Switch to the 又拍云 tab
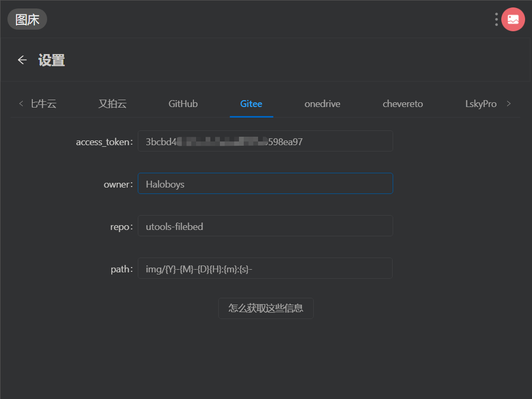The height and width of the screenshot is (399, 532). pos(112,103)
